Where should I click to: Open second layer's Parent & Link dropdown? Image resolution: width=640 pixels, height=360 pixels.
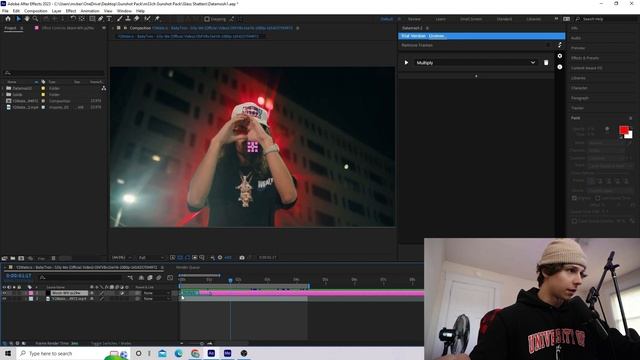coord(156,299)
